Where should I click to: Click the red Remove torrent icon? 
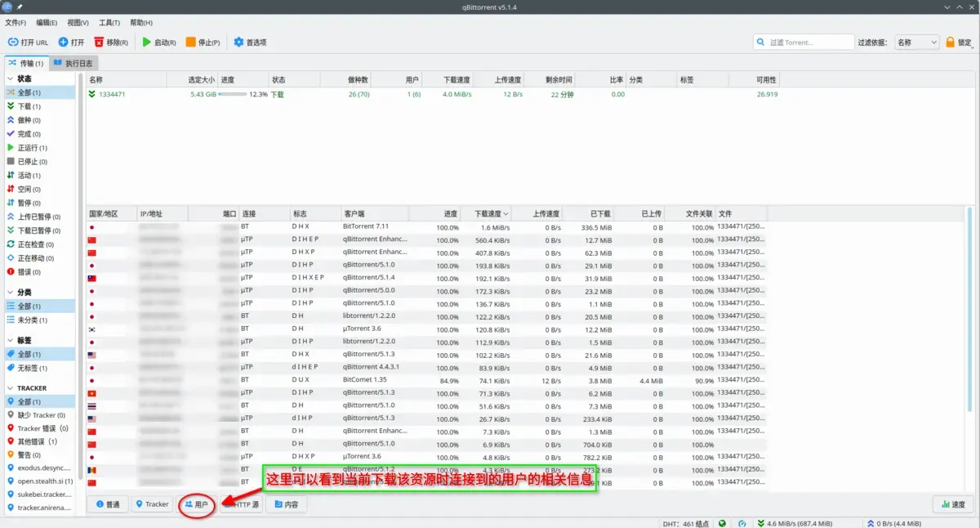pyautogui.click(x=99, y=42)
